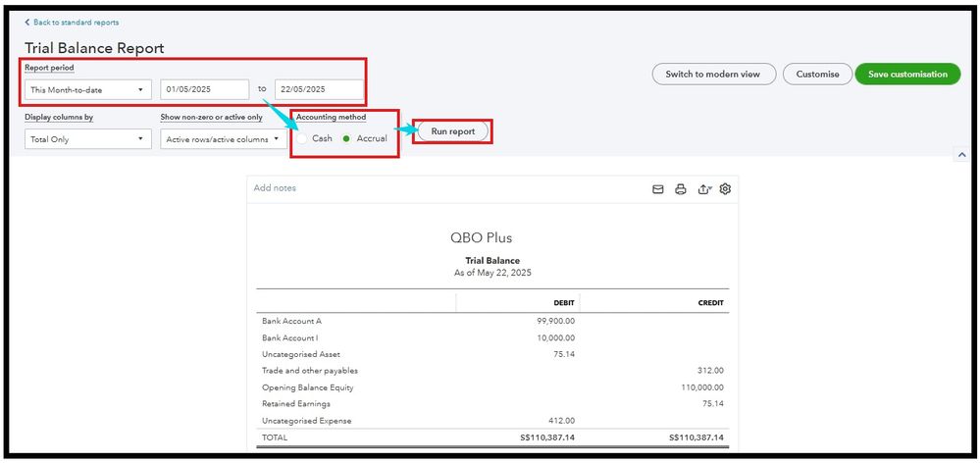The width and height of the screenshot is (980, 463).
Task: Open the Total Only columns dropdown
Action: point(88,139)
